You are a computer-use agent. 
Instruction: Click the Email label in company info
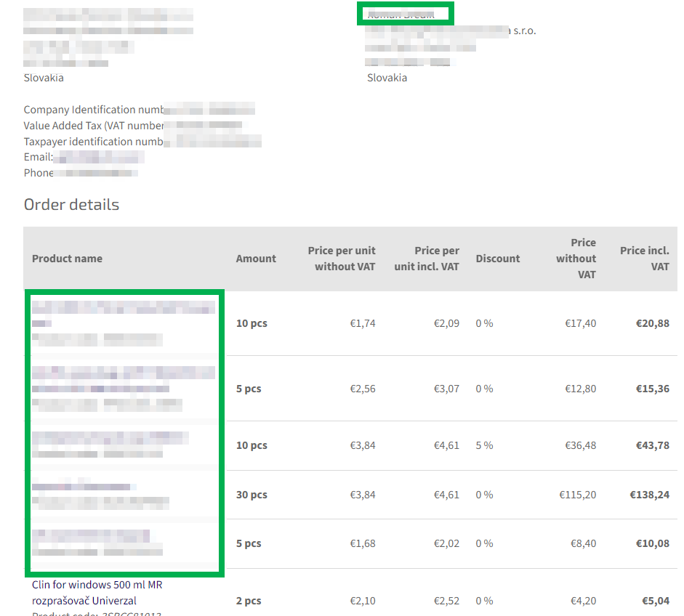coord(38,157)
